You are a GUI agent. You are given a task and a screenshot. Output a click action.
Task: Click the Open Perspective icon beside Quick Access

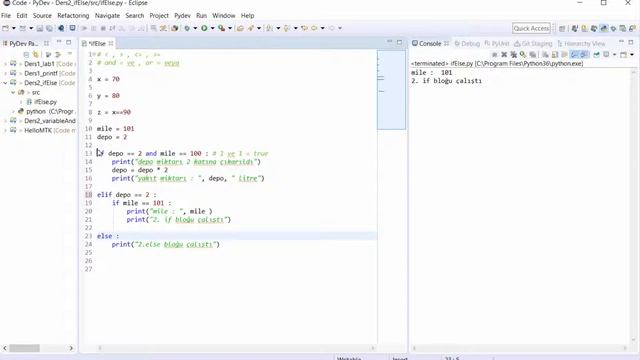(562, 29)
